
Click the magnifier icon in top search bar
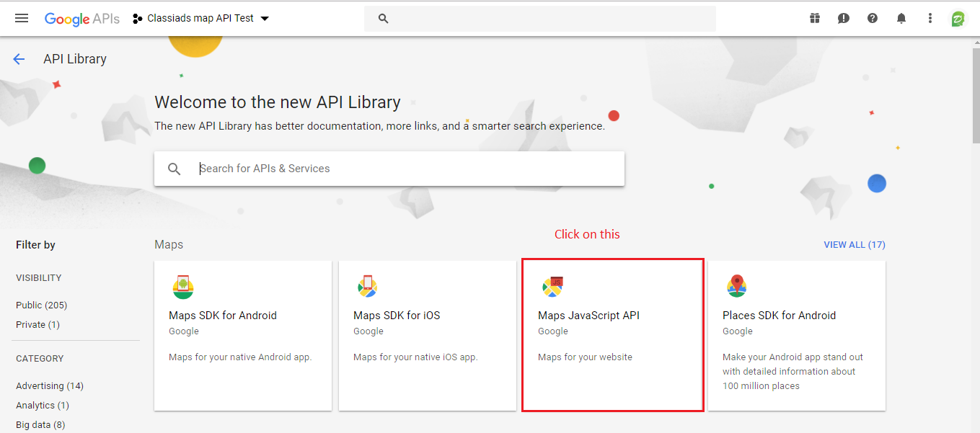(x=384, y=19)
